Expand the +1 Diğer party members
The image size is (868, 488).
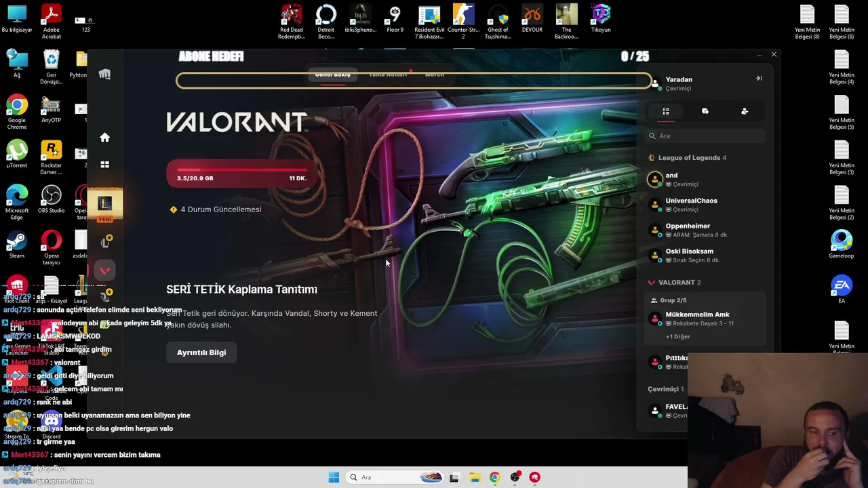click(678, 336)
